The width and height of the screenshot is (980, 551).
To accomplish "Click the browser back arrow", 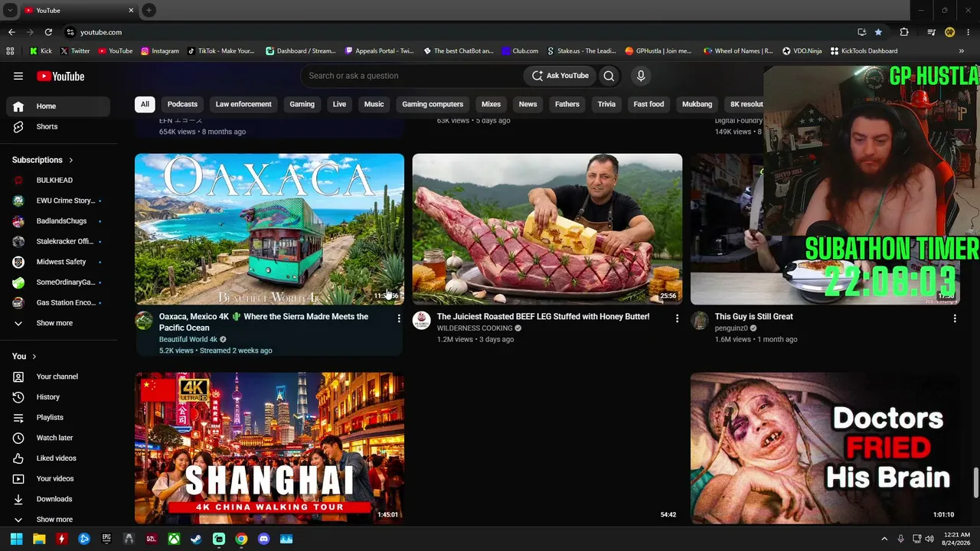I will (11, 32).
